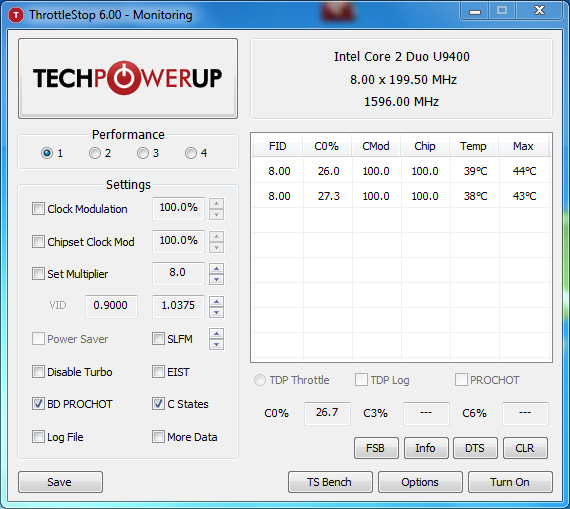This screenshot has width=570, height=509.
Task: Click the Turn On button
Action: pos(510,482)
